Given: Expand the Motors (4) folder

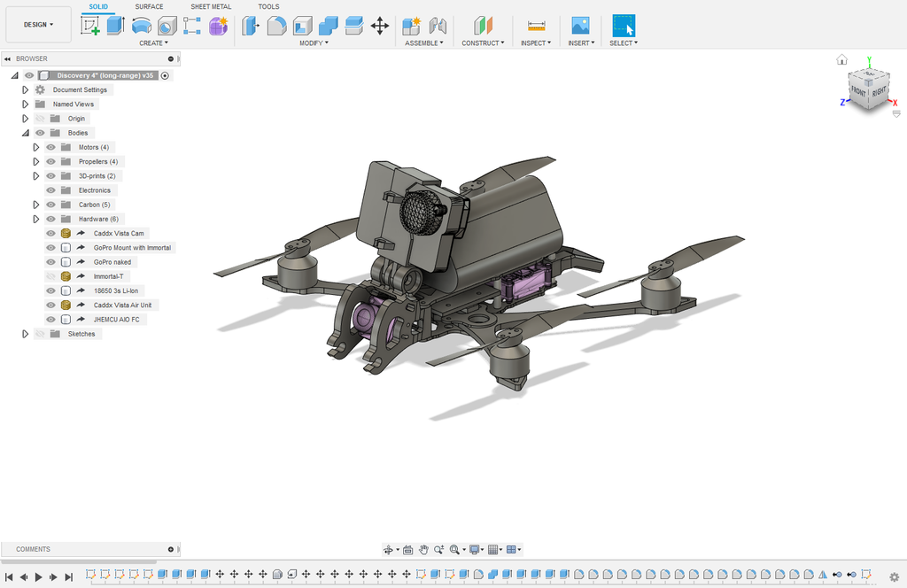Looking at the screenshot, I should coord(35,147).
